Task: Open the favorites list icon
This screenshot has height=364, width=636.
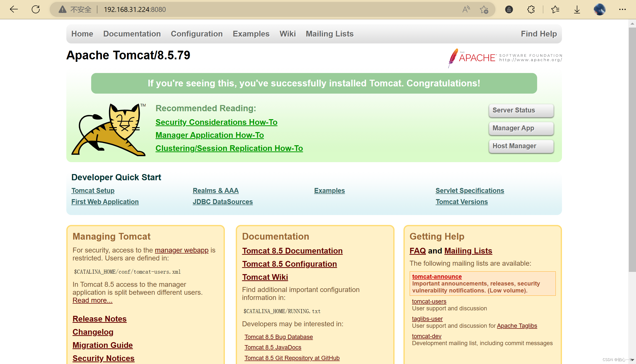Action: pos(555,9)
